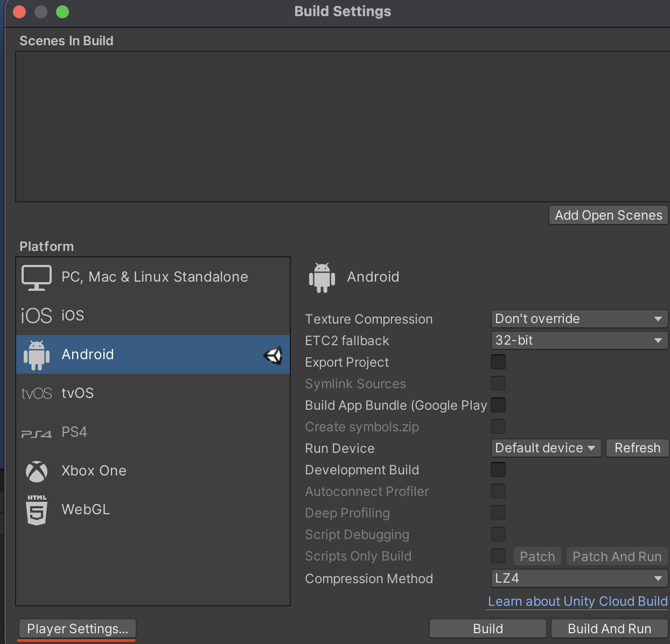Open the Run Device default device selector

(x=546, y=448)
